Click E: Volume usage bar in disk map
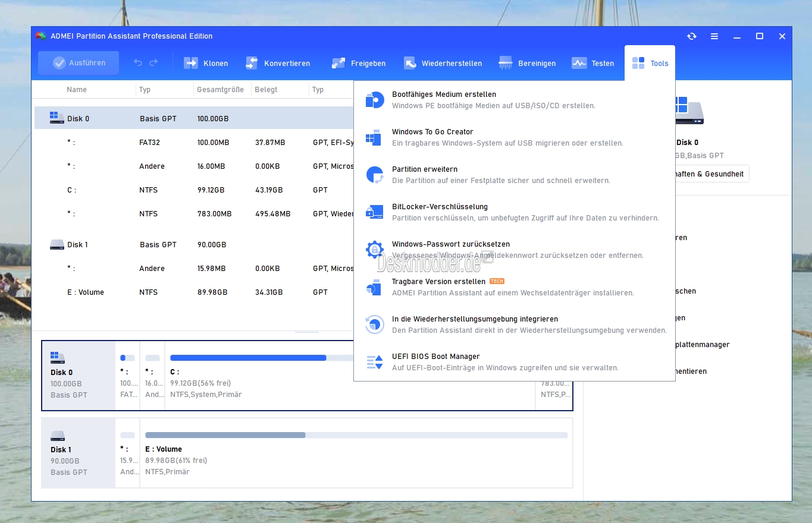This screenshot has width=812, height=523. [x=356, y=435]
